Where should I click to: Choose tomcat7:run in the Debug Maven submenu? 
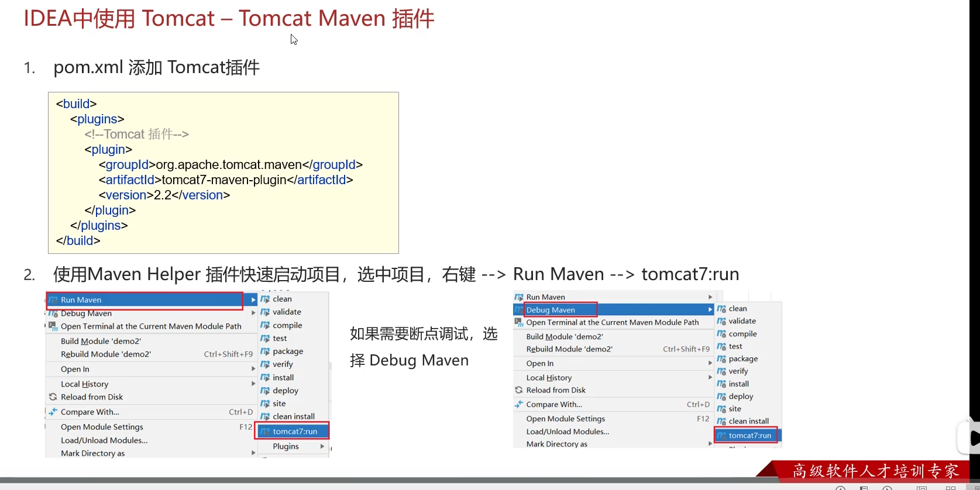click(748, 436)
